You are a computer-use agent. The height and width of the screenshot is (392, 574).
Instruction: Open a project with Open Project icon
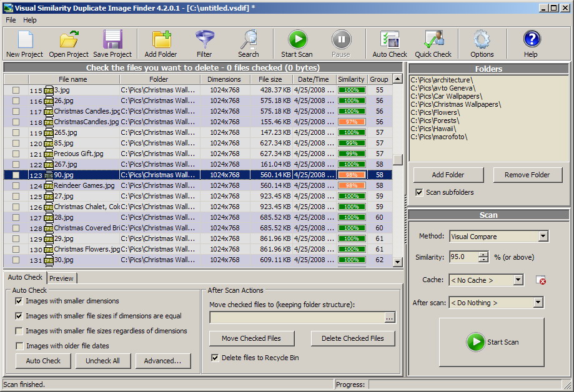click(69, 40)
